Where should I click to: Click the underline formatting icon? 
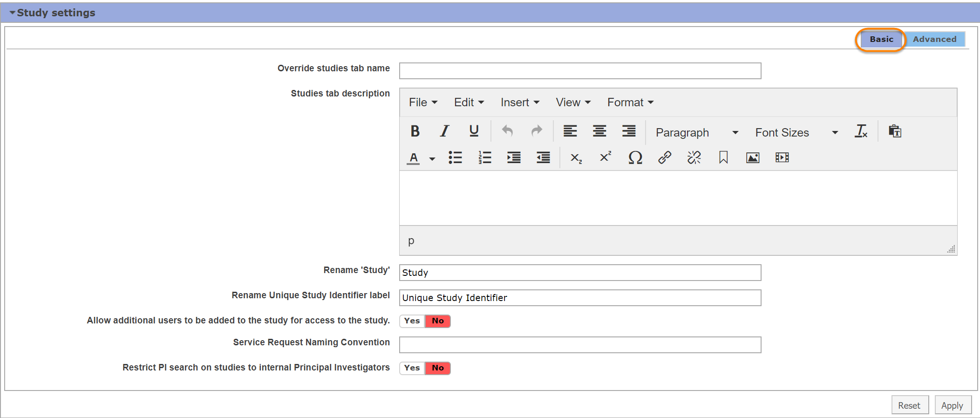474,131
